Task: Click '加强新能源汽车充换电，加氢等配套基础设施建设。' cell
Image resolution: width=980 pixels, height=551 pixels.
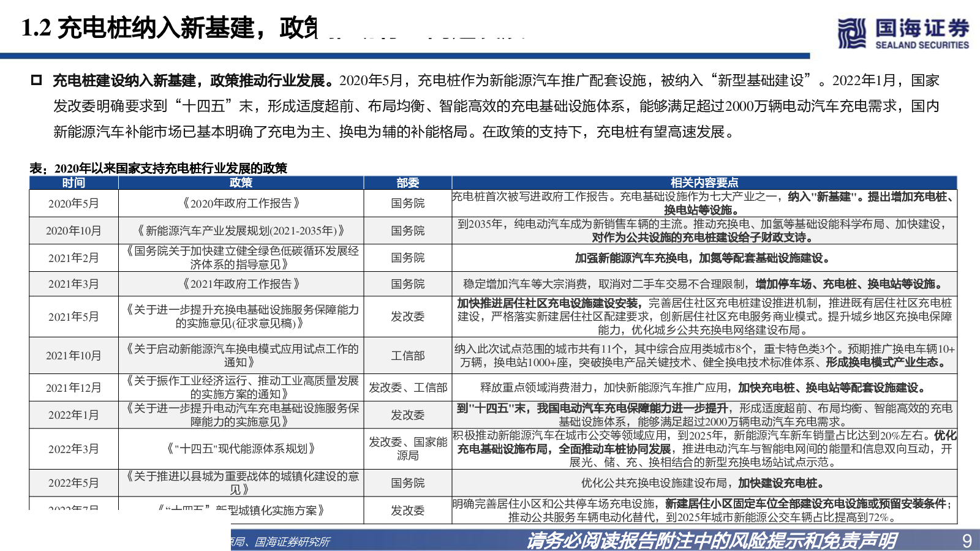Action: pos(704,258)
